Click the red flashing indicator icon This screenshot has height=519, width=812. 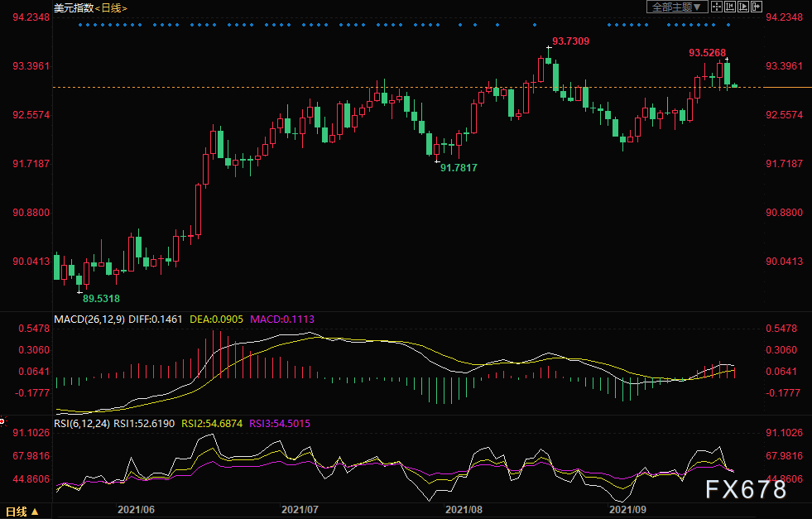2,420
